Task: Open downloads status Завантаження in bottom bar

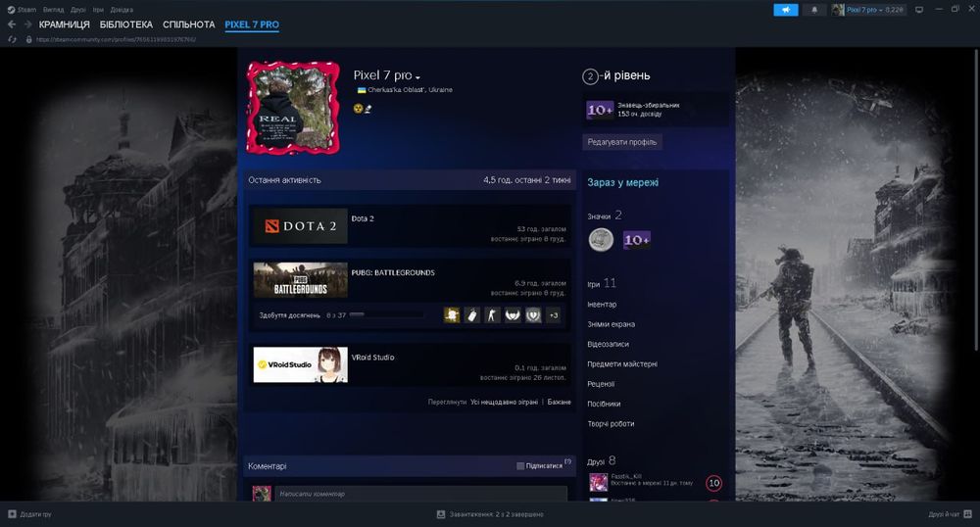Action: pyautogui.click(x=490, y=514)
